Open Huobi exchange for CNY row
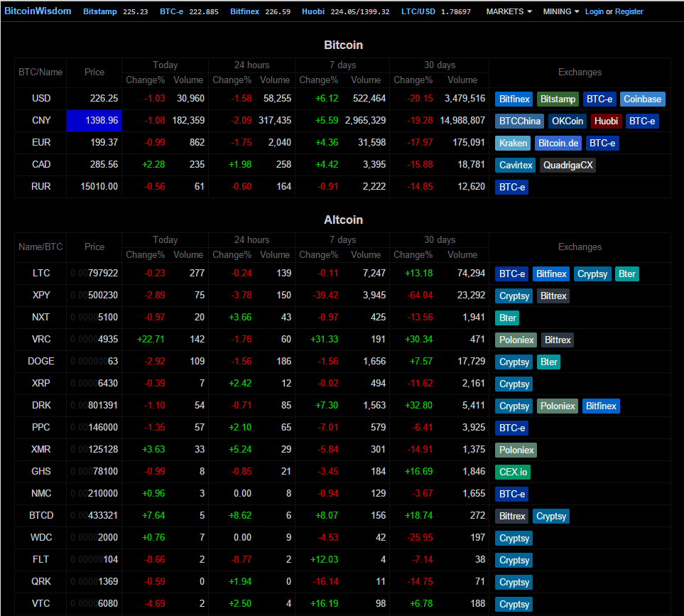The width and height of the screenshot is (684, 616). 606,121
